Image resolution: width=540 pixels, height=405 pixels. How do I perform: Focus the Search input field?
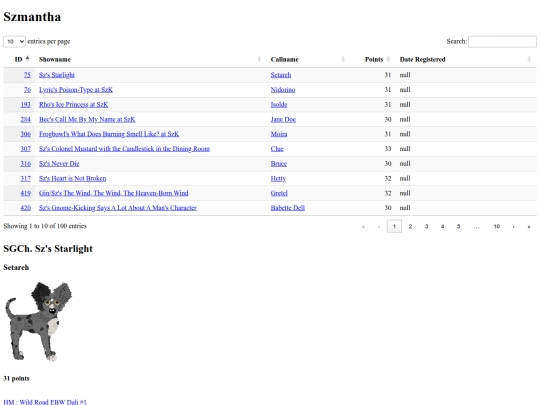tap(502, 41)
